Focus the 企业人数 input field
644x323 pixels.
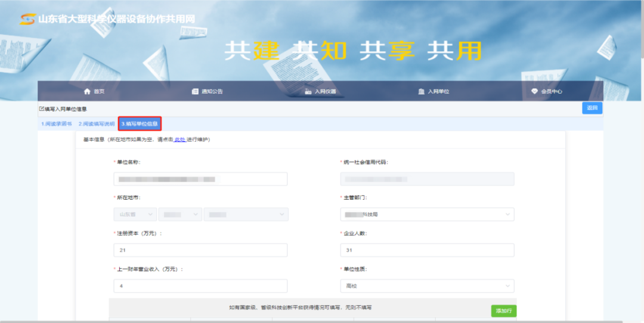click(427, 250)
